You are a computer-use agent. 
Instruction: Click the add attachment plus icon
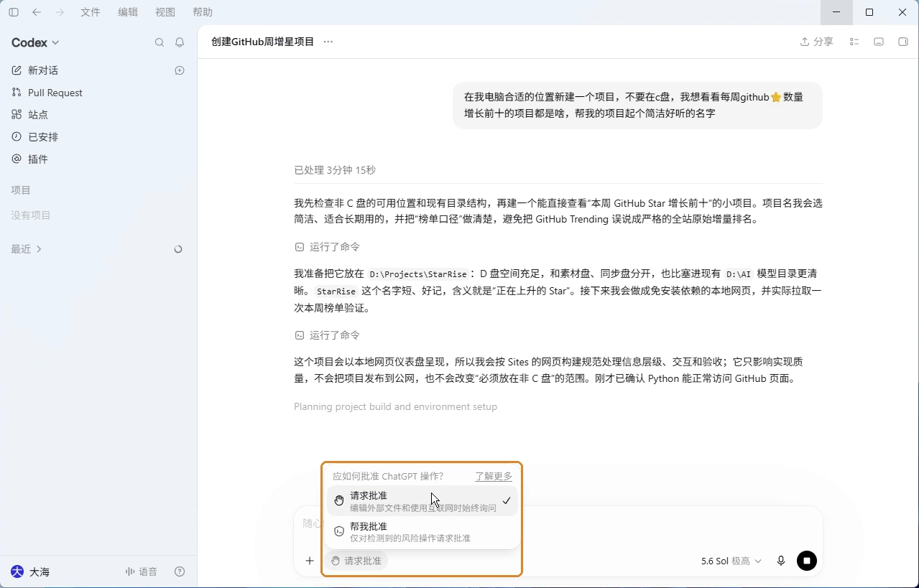(x=310, y=561)
